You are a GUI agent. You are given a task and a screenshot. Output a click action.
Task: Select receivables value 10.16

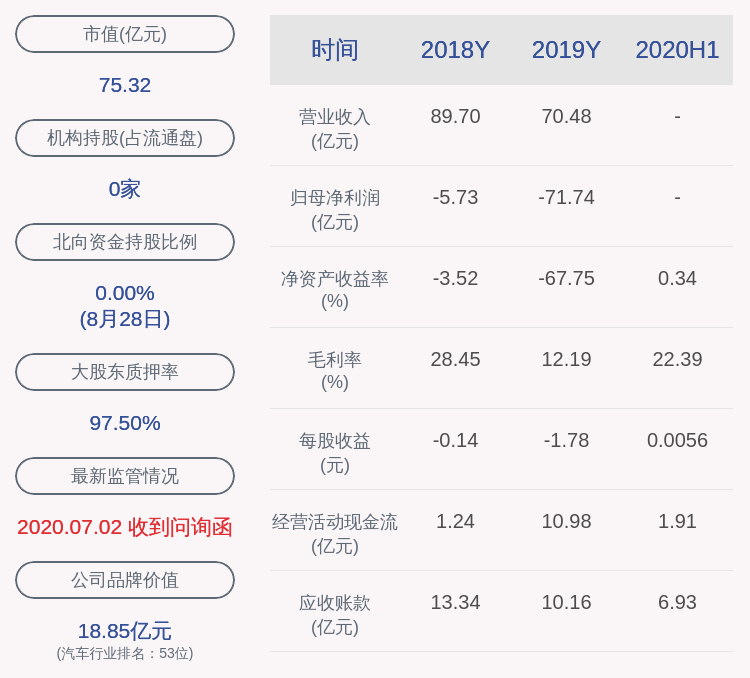tap(566, 602)
